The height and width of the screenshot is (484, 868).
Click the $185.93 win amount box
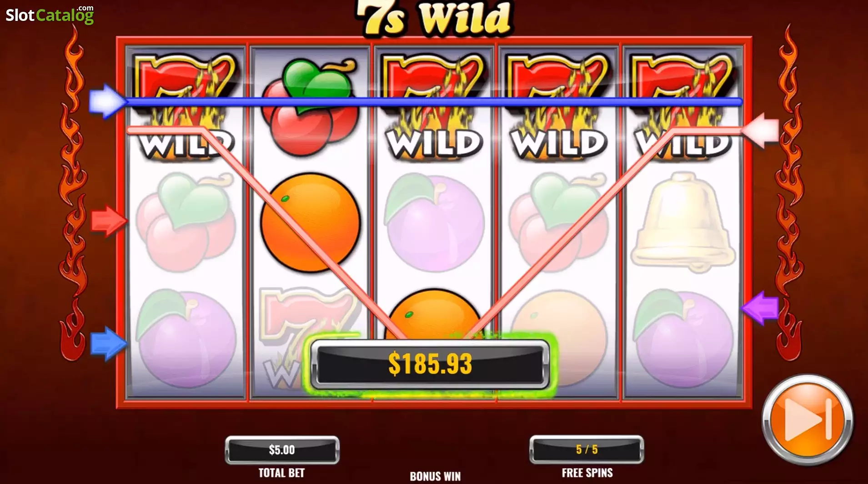coord(430,364)
